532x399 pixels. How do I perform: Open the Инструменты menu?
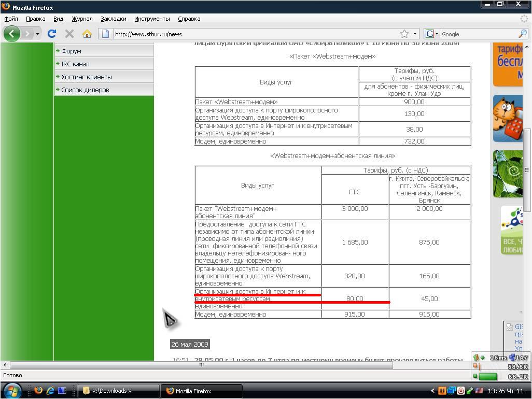click(x=152, y=19)
